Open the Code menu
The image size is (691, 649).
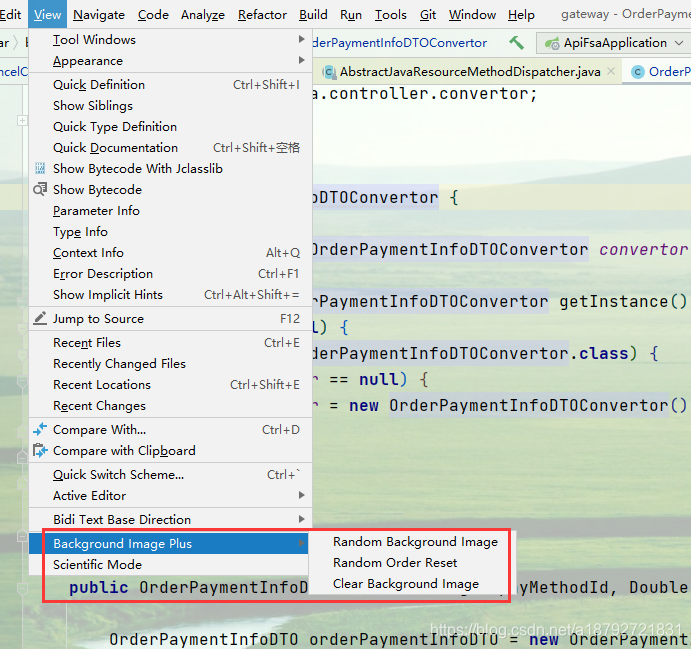[153, 15]
